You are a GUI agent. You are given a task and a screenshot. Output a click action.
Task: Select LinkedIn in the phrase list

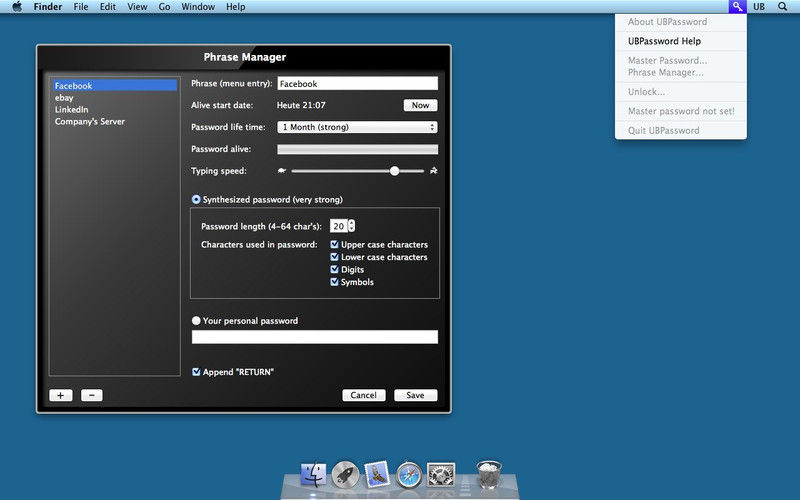click(x=72, y=110)
